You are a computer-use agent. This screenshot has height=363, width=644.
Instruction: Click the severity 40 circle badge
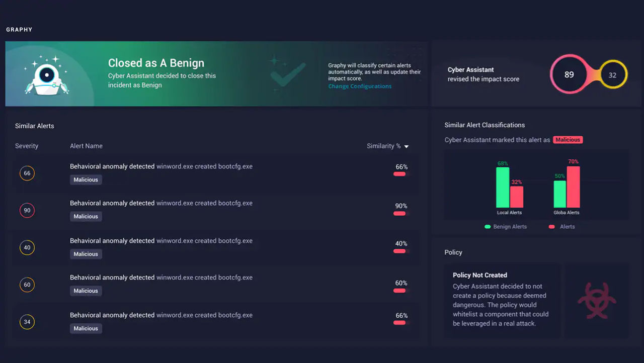click(27, 247)
